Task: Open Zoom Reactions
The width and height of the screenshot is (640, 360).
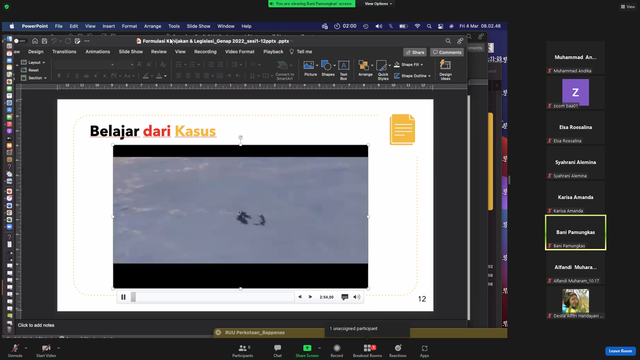Action: point(398,351)
